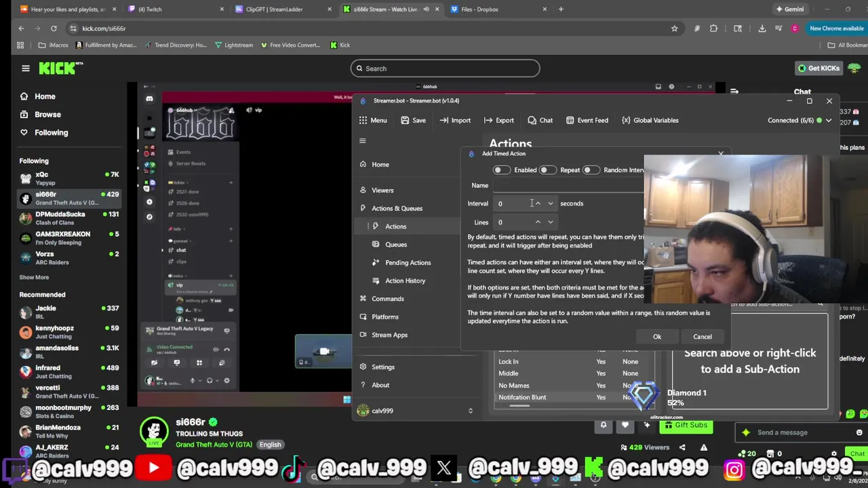The width and height of the screenshot is (868, 488).
Task: Open xQc channel in Following list
Action: pyautogui.click(x=69, y=179)
